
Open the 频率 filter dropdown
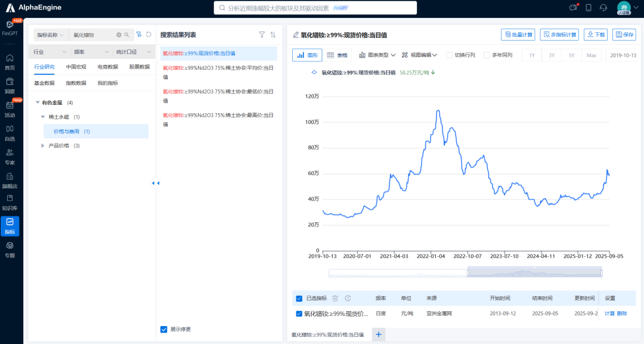pos(91,52)
